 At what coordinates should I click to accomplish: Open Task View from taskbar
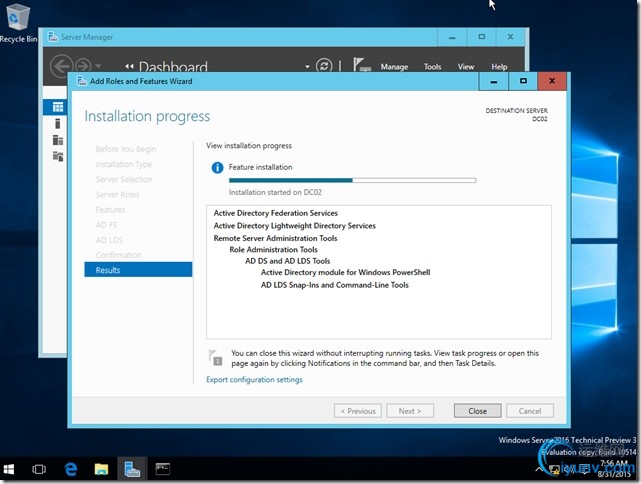[x=39, y=469]
